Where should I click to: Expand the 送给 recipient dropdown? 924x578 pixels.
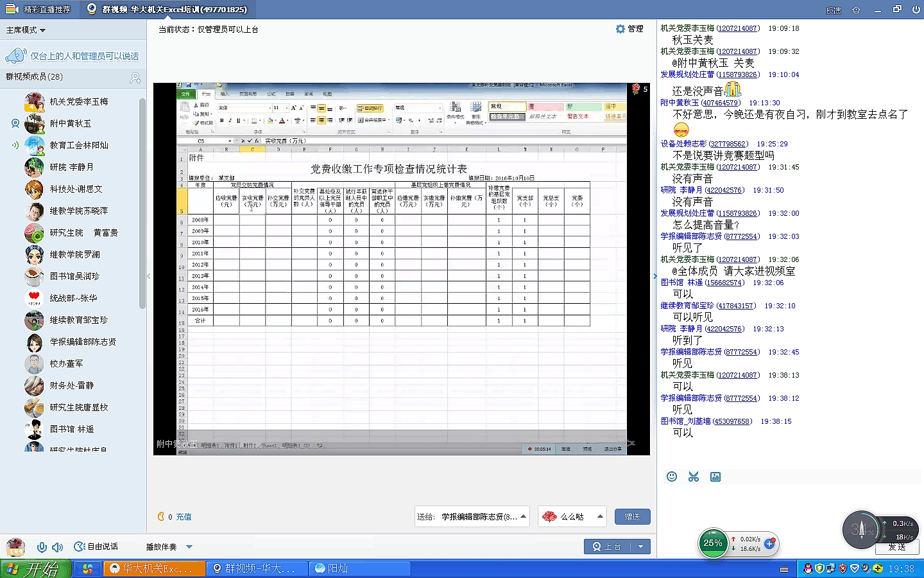click(x=524, y=516)
